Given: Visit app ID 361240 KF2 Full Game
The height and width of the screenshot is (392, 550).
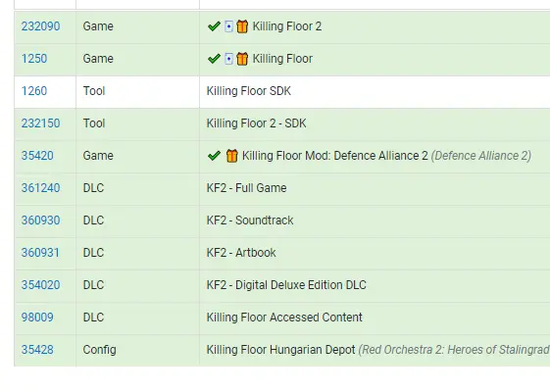Looking at the screenshot, I should pyautogui.click(x=41, y=187).
